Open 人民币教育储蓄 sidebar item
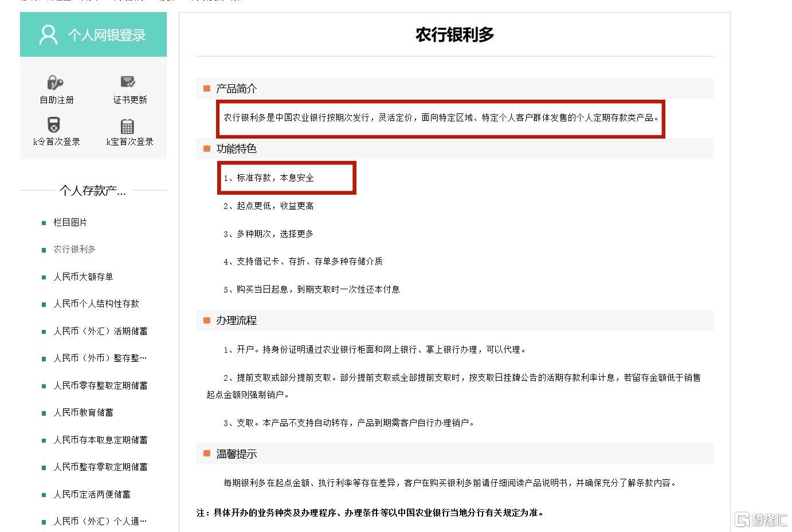 click(x=83, y=412)
